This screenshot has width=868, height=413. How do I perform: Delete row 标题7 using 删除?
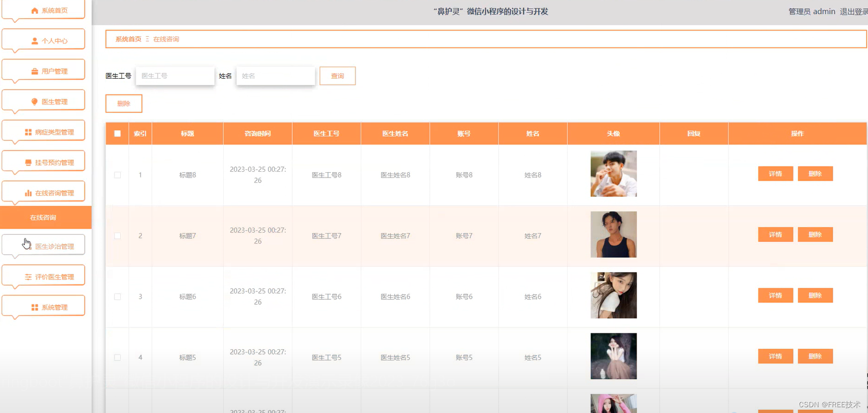pyautogui.click(x=815, y=234)
